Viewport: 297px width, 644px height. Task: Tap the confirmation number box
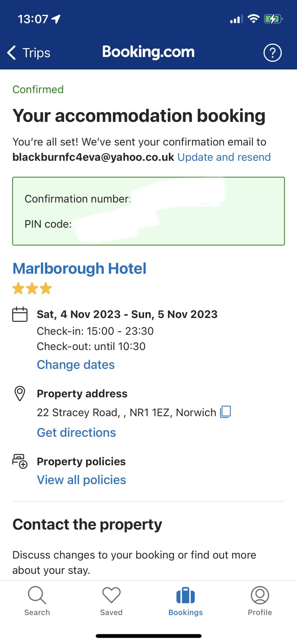pos(148,211)
